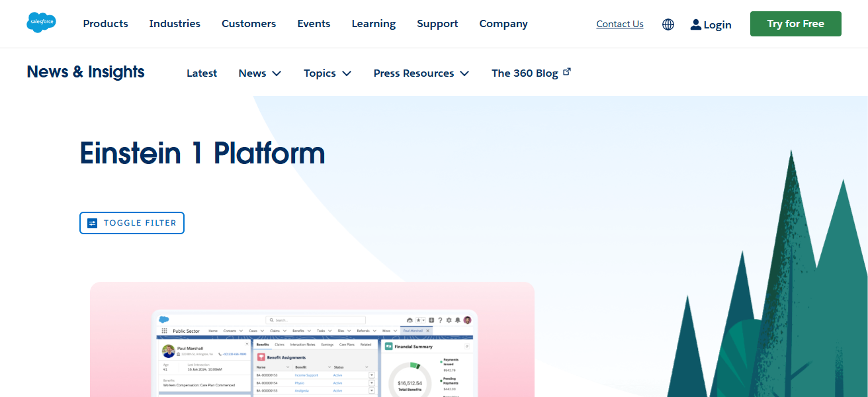Open the Press Resources dropdown

click(x=421, y=73)
